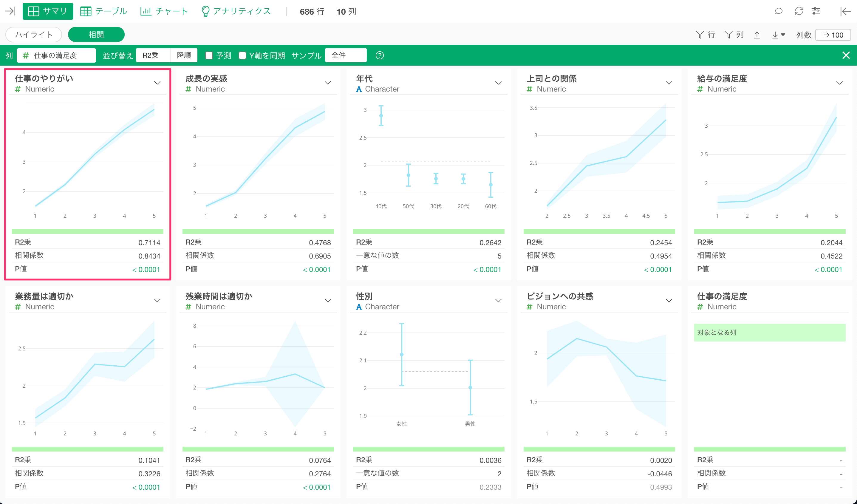The height and width of the screenshot is (504, 857).
Task: Click the green bar under 仕事のやりがい chart
Action: [88, 231]
